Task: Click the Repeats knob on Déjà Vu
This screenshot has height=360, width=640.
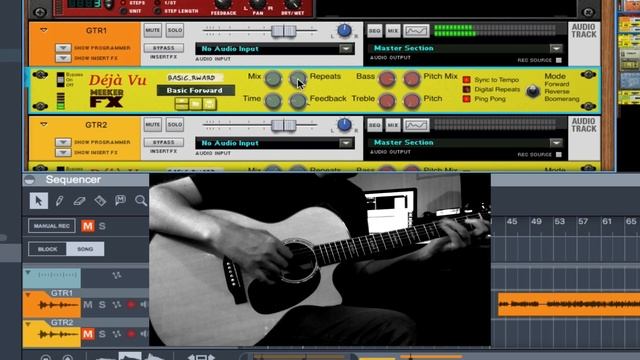Action: coord(298,78)
